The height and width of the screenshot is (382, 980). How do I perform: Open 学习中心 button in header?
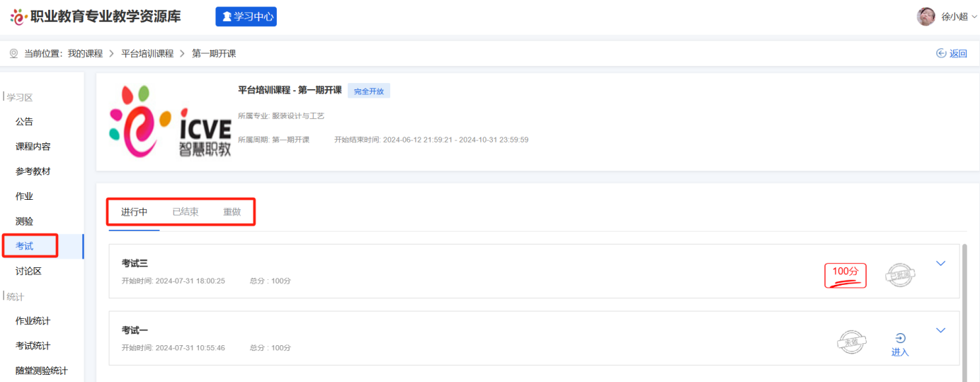[x=246, y=16]
